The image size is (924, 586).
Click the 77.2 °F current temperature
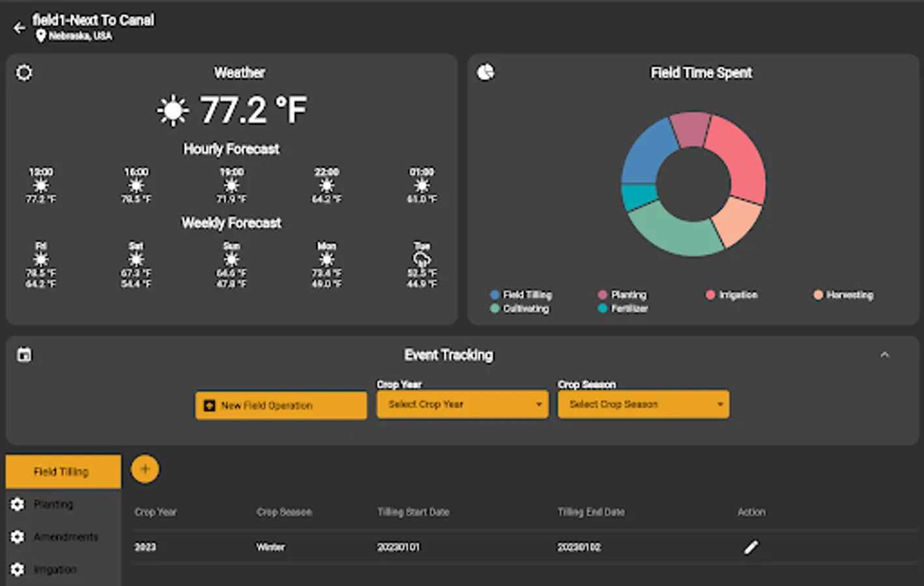click(x=253, y=110)
